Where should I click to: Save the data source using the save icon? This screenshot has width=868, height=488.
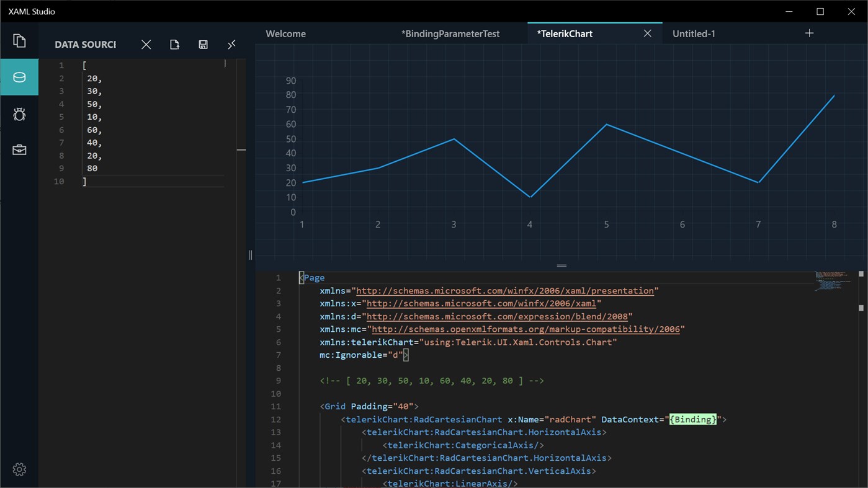[203, 44]
